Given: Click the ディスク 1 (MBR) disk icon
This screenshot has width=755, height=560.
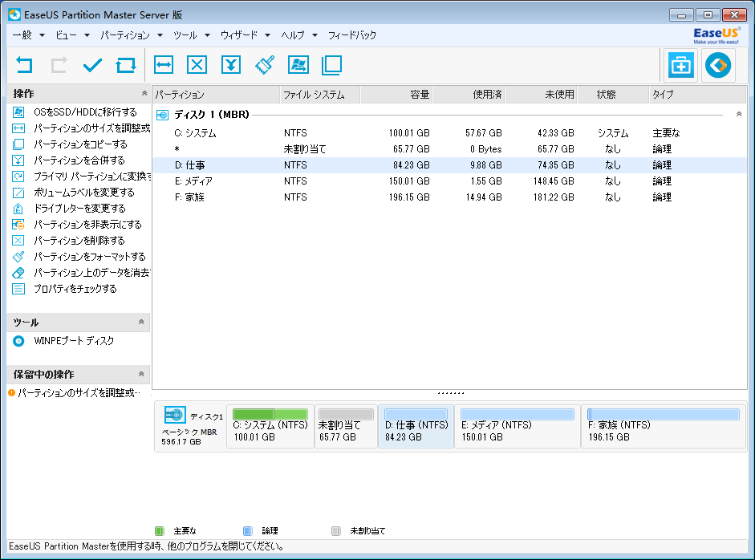Looking at the screenshot, I should pos(162,115).
